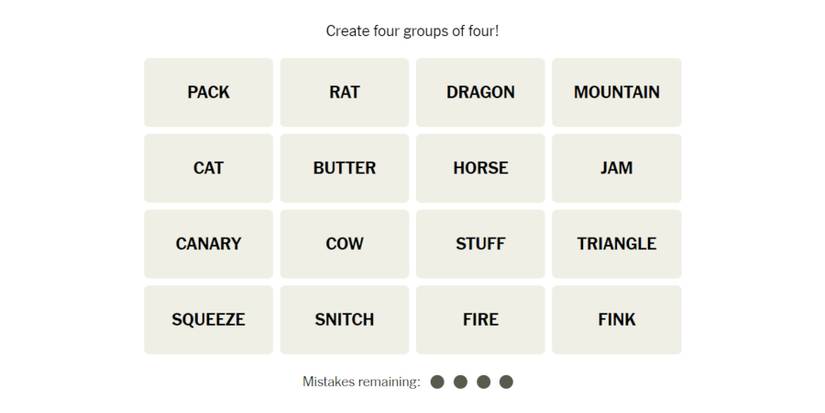Screen dimensions: 825x413
Task: Choose the TRIANGLE tile
Action: pyautogui.click(x=616, y=244)
